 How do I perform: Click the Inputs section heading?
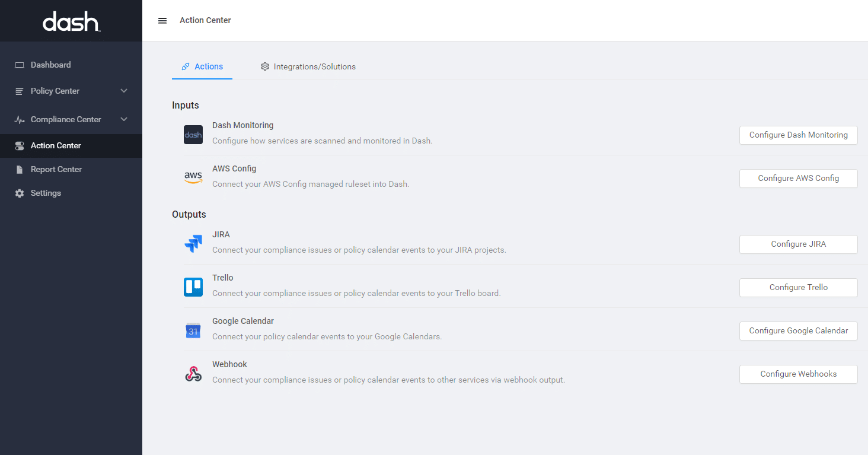click(x=186, y=105)
